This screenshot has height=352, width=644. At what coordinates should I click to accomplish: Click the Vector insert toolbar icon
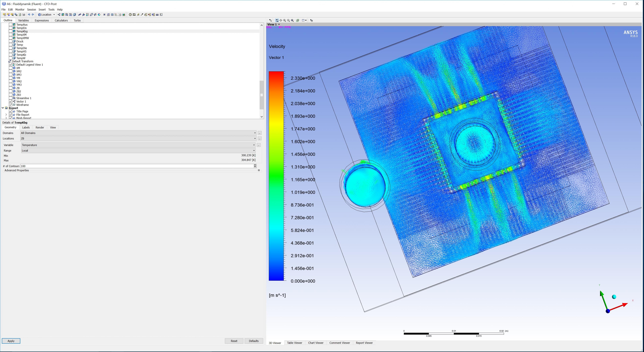click(x=59, y=15)
